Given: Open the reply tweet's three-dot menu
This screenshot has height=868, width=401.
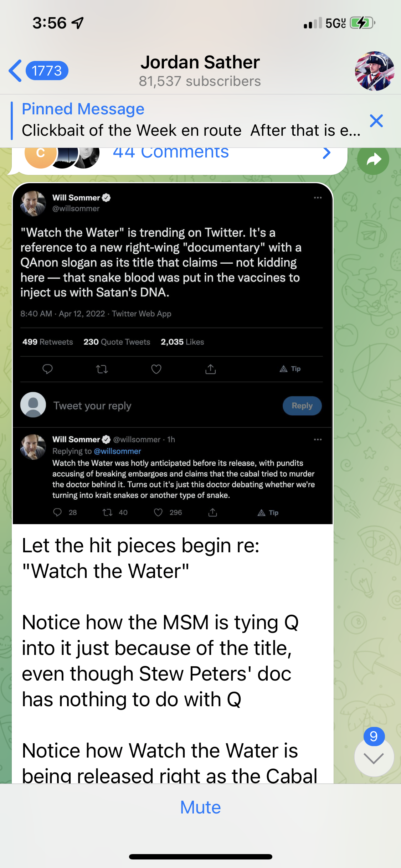Looking at the screenshot, I should tap(318, 440).
